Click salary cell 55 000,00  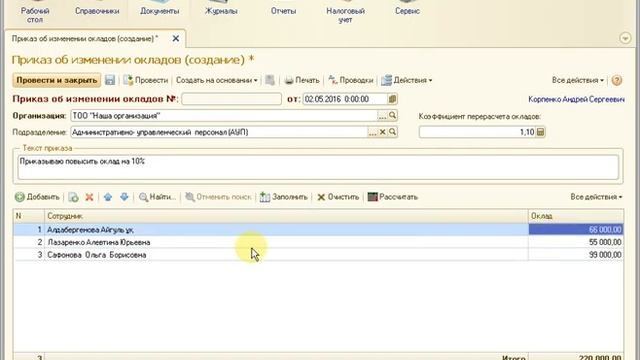point(576,242)
